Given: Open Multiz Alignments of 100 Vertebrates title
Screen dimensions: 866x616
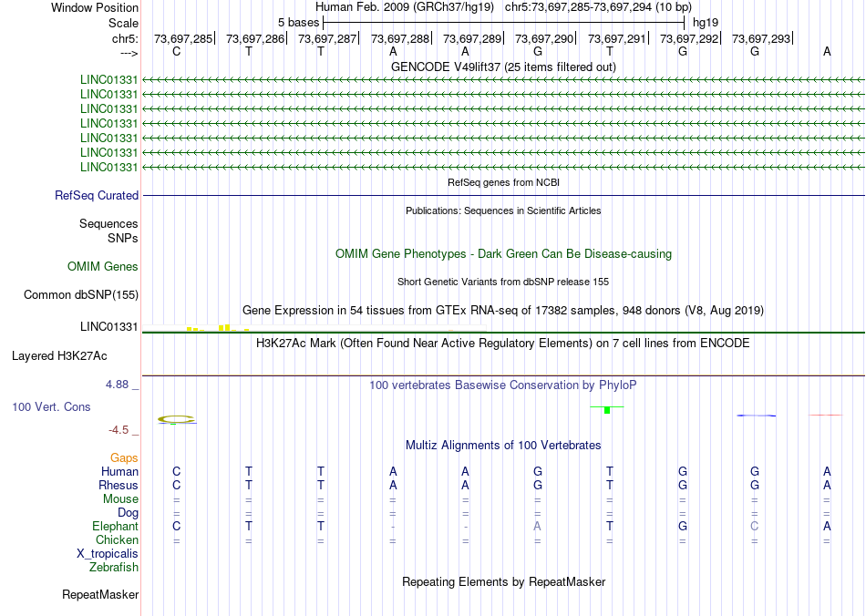Looking at the screenshot, I should tap(503, 446).
